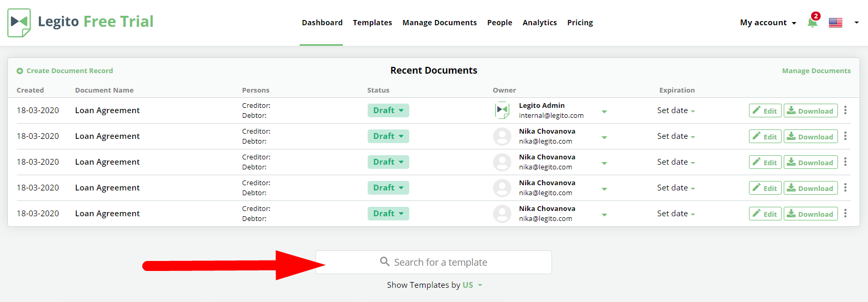Expand owner dropdown arrow for Legito Admin
Image resolution: width=868 pixels, height=302 pixels.
click(x=604, y=112)
